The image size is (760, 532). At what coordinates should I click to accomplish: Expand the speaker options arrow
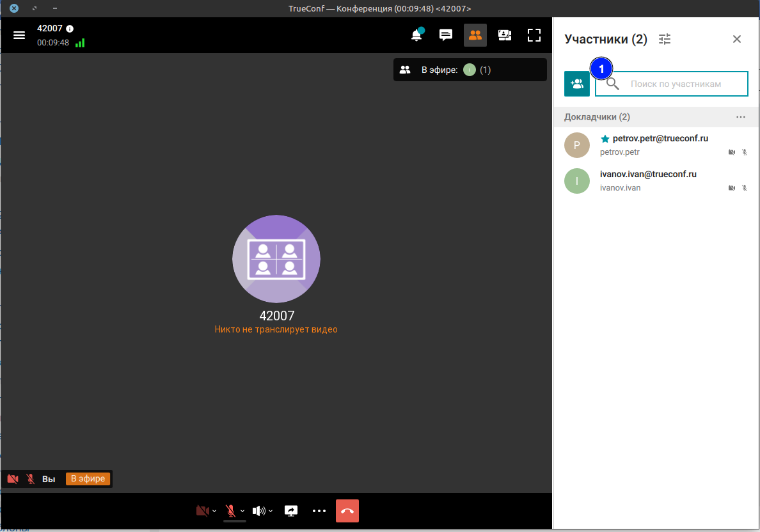click(271, 511)
